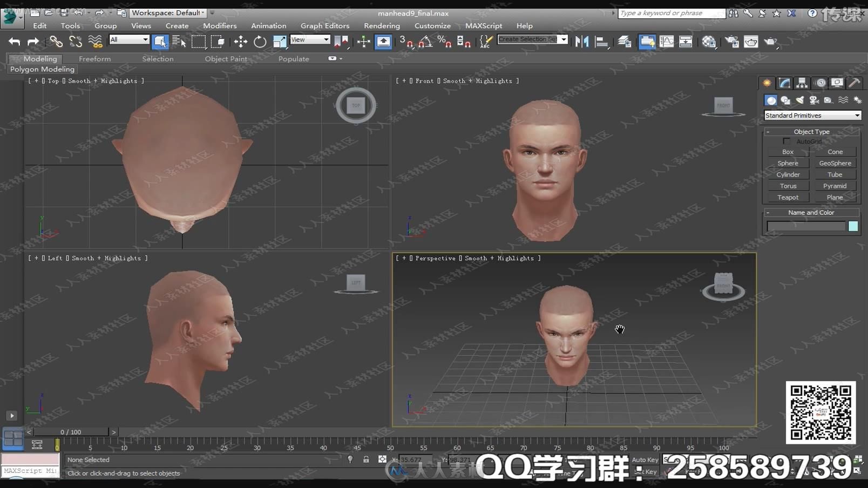868x488 pixels.
Task: Click the GeoSphere button
Action: [835, 163]
